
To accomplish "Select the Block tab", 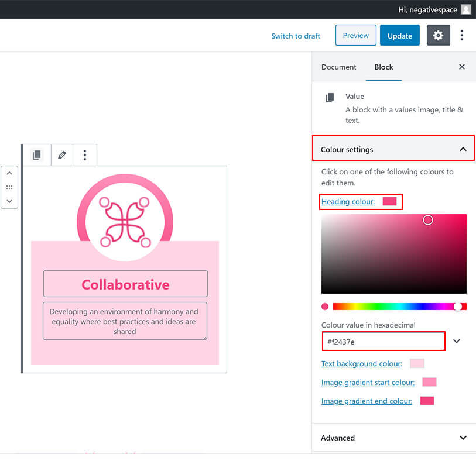I will coord(383,67).
